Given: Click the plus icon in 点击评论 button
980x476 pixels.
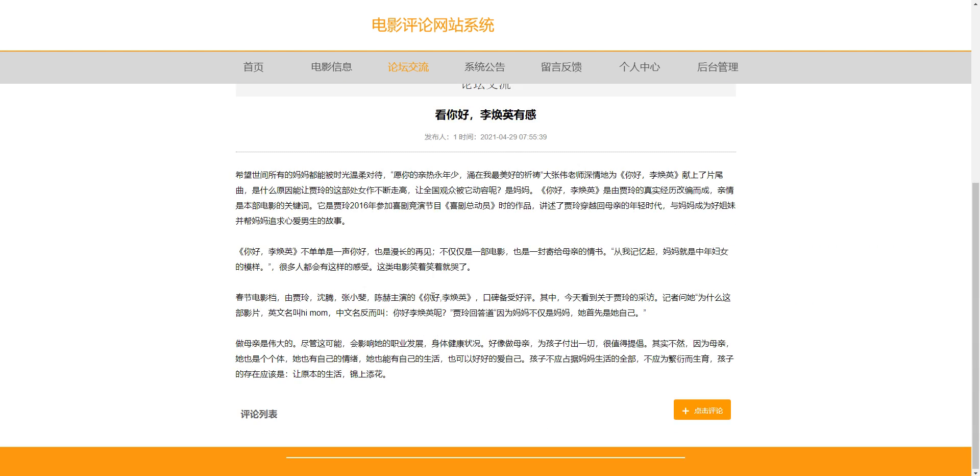Looking at the screenshot, I should click(x=685, y=411).
